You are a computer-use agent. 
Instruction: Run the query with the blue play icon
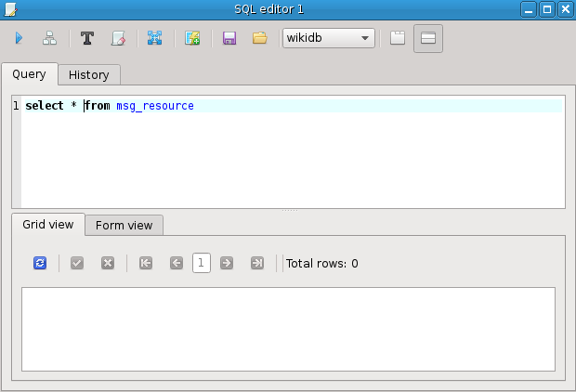tap(19, 38)
